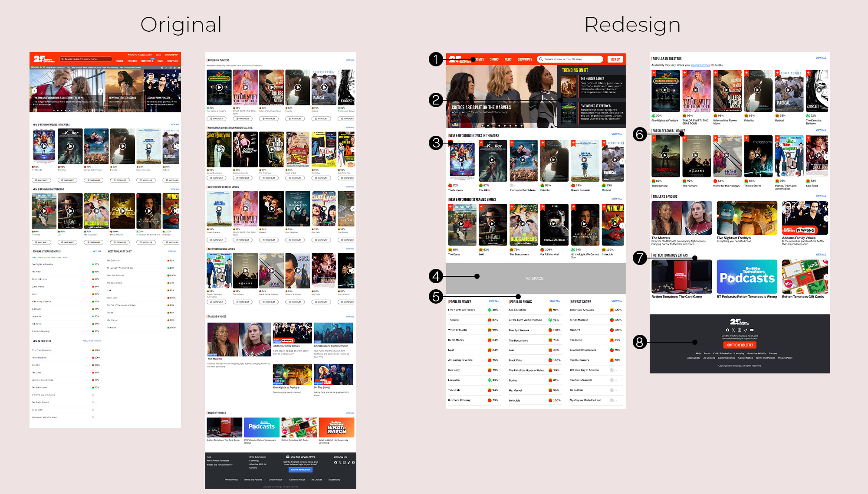Click Facebook icon in redesign footer
The image size is (868, 494).
[727, 330]
